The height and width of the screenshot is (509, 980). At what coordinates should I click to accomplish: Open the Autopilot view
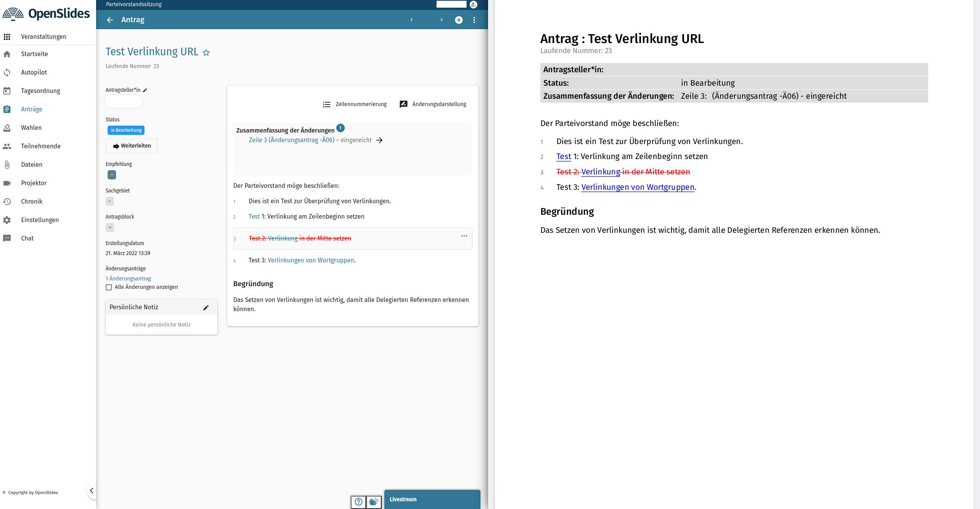(x=34, y=72)
